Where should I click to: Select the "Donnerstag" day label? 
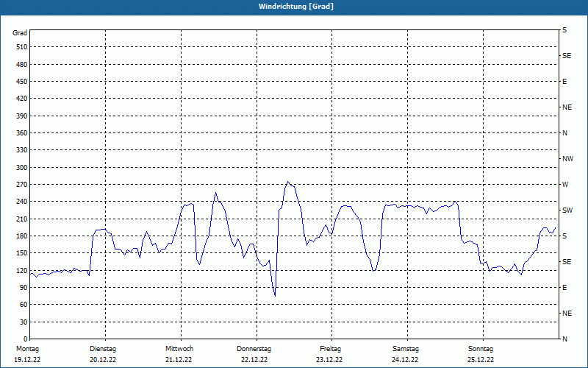[x=254, y=349]
